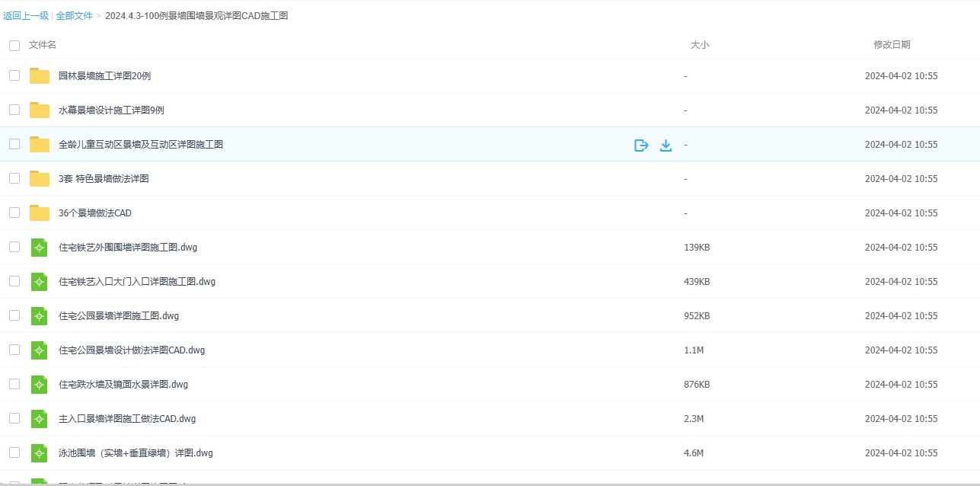Open the 住宅公园景墙设计做法详图CAD.dwg file name
980x486 pixels.
coord(132,350)
